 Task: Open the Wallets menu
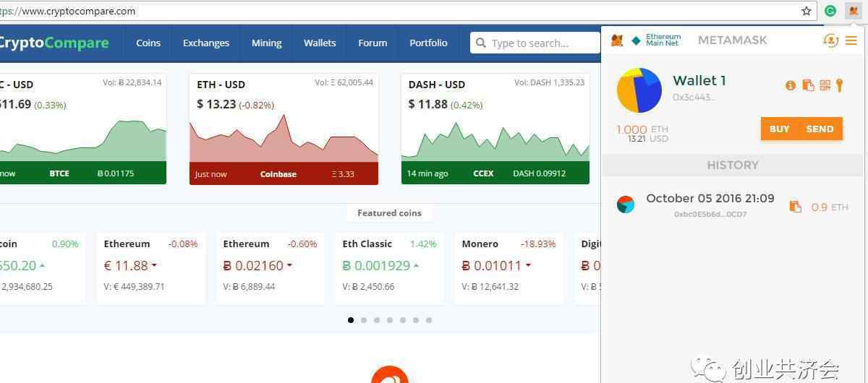click(x=320, y=43)
